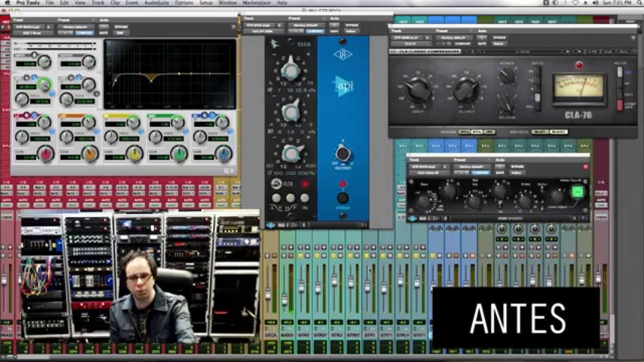Open the Marketplace menu
644x362 pixels.
(x=257, y=3)
